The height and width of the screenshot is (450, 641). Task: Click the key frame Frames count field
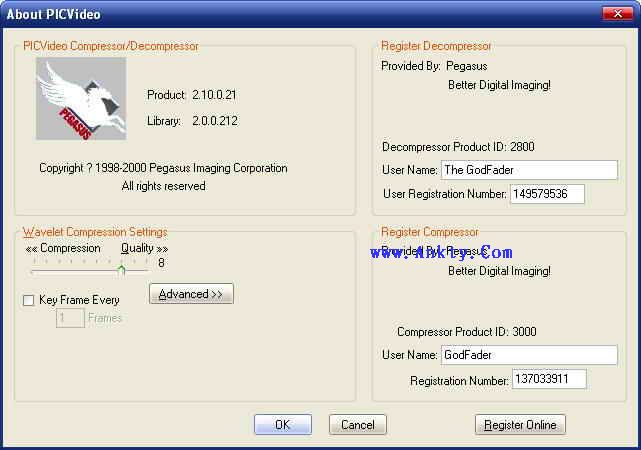(x=70, y=318)
